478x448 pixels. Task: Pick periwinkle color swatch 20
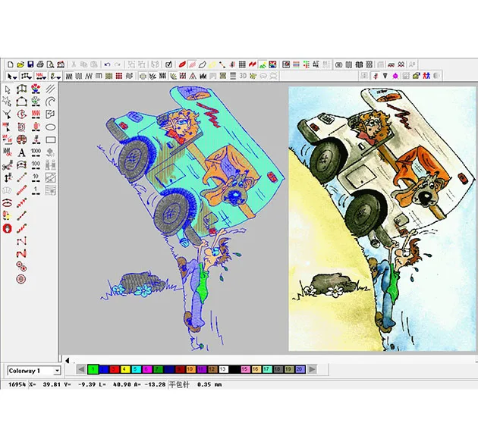click(x=300, y=369)
